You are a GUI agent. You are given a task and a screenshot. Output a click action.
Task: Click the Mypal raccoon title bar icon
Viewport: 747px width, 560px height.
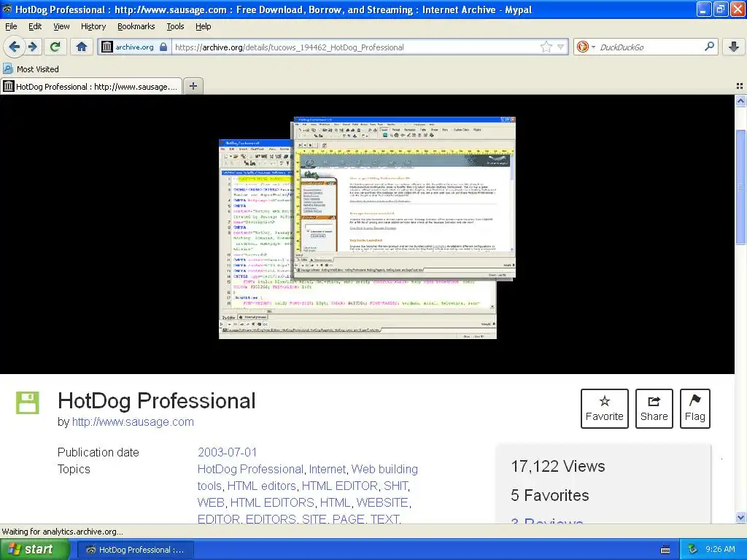[7, 9]
